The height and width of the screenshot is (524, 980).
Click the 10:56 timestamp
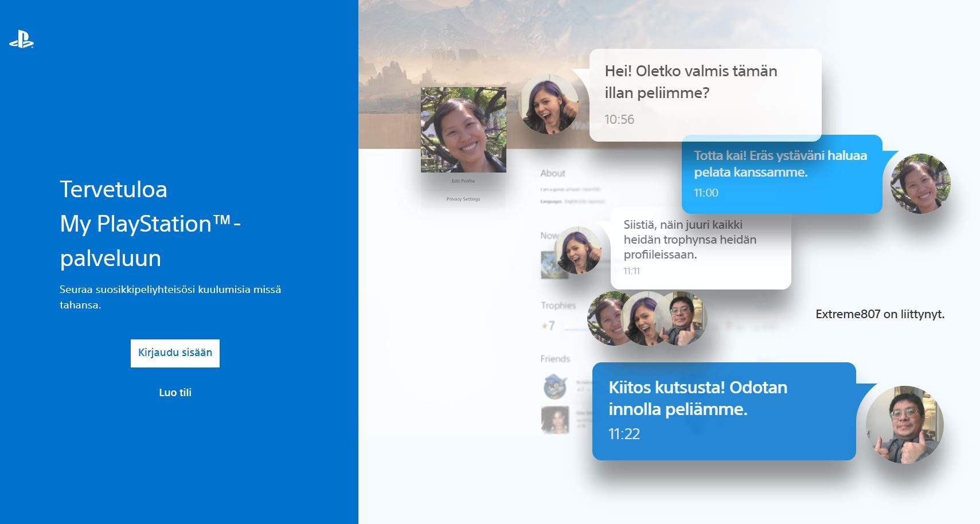tap(619, 119)
